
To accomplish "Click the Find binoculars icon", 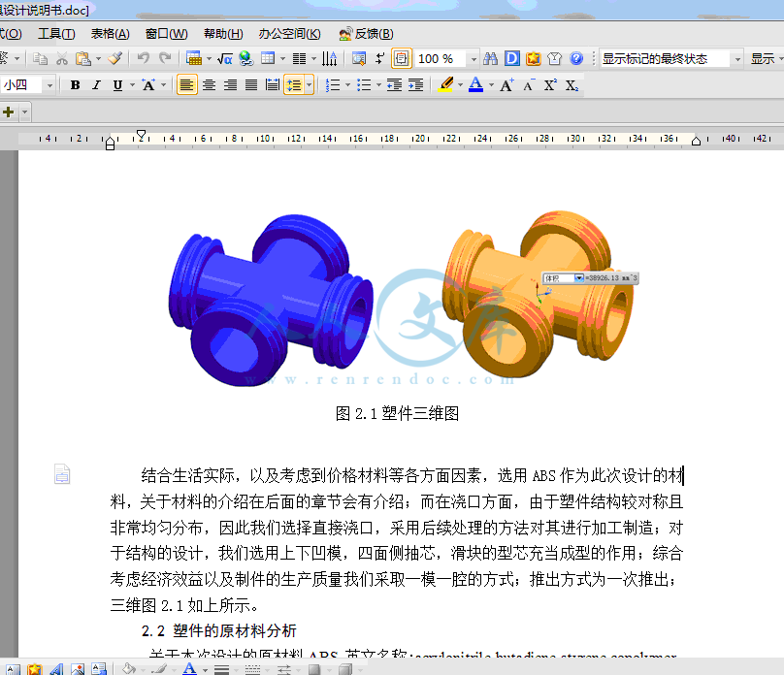I will [x=491, y=58].
